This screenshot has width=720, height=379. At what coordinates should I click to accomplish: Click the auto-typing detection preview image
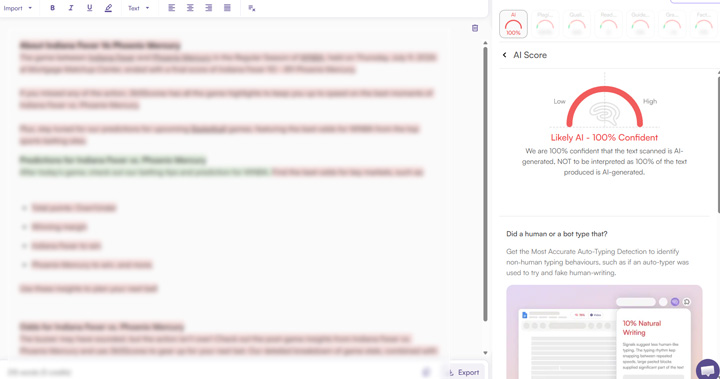604,332
